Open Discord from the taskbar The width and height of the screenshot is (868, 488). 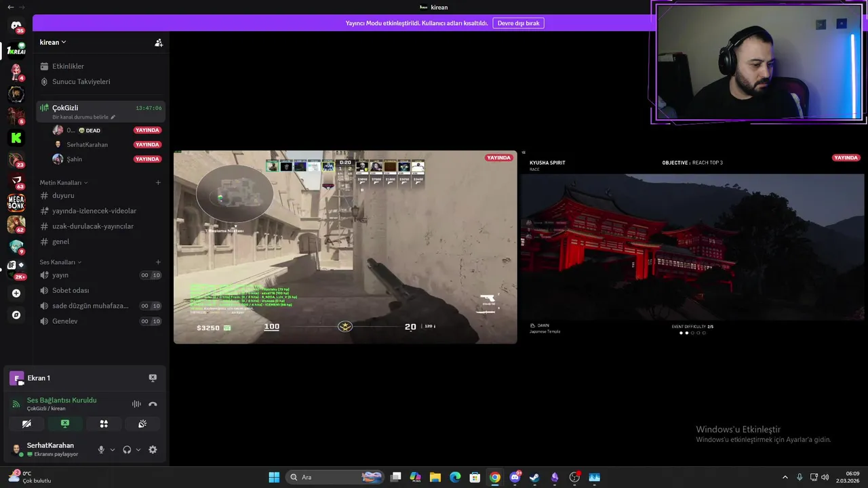[515, 477]
